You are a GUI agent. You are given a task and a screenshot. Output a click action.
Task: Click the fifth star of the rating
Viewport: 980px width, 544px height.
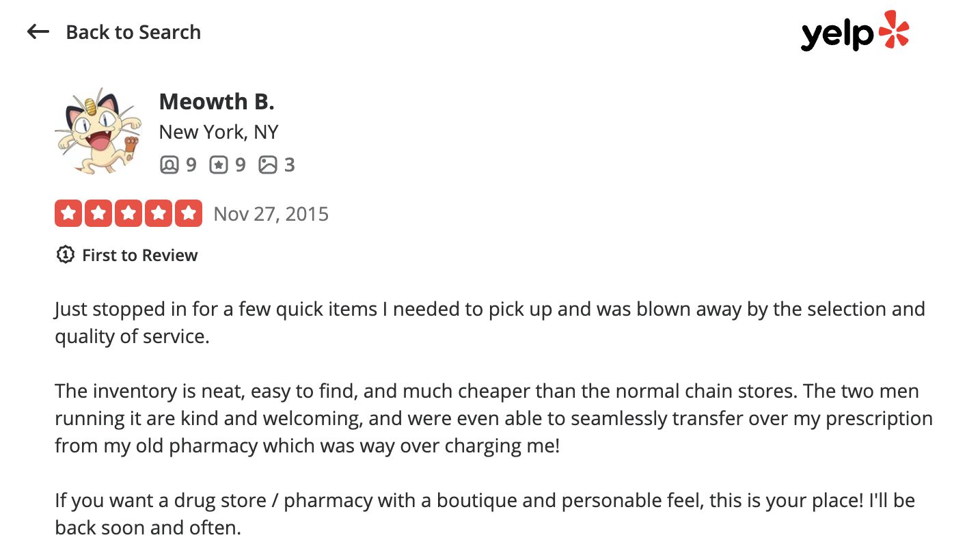coord(188,213)
